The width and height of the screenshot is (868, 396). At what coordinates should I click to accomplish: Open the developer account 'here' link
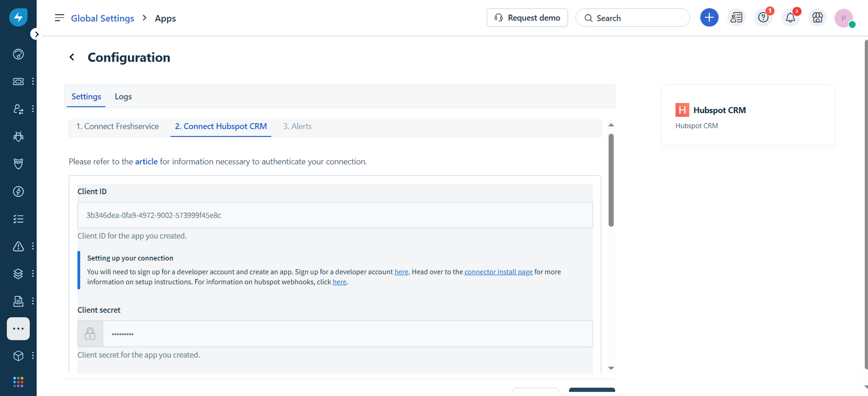pyautogui.click(x=401, y=272)
